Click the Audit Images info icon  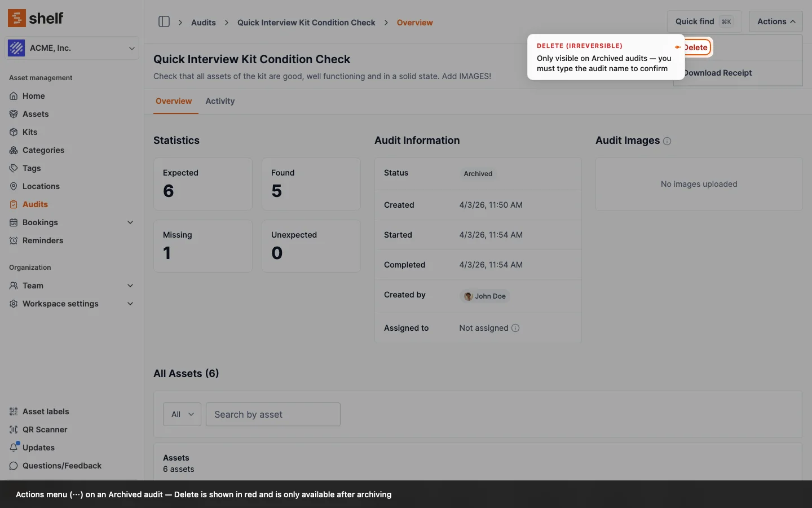[x=667, y=141]
